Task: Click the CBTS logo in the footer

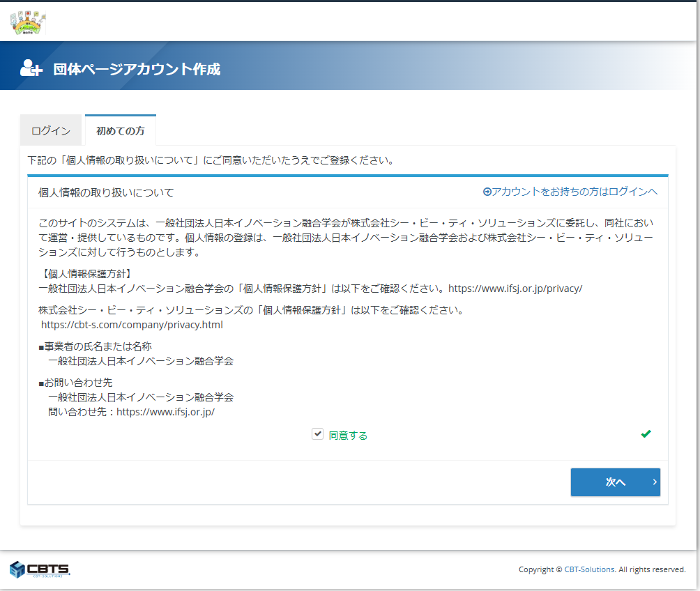Action: pos(40,569)
